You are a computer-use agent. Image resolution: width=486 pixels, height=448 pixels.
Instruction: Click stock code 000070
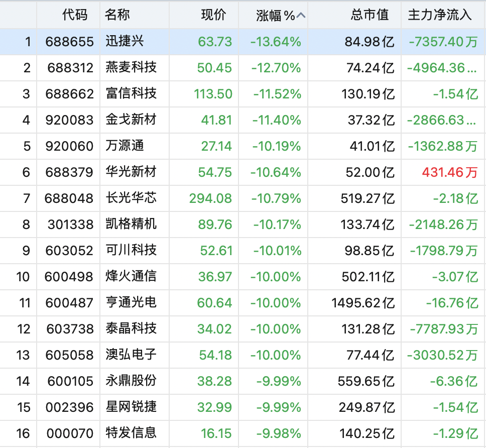click(70, 433)
